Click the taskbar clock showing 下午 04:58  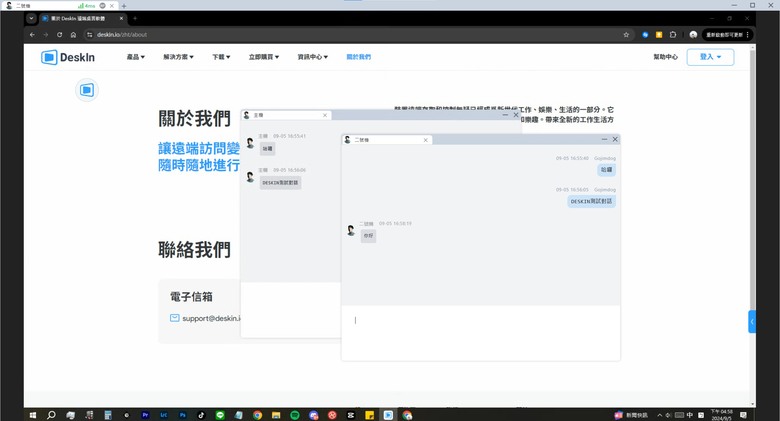point(721,415)
